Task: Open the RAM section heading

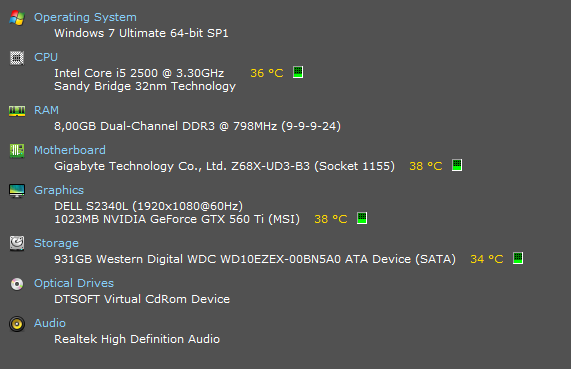Action: (x=46, y=110)
